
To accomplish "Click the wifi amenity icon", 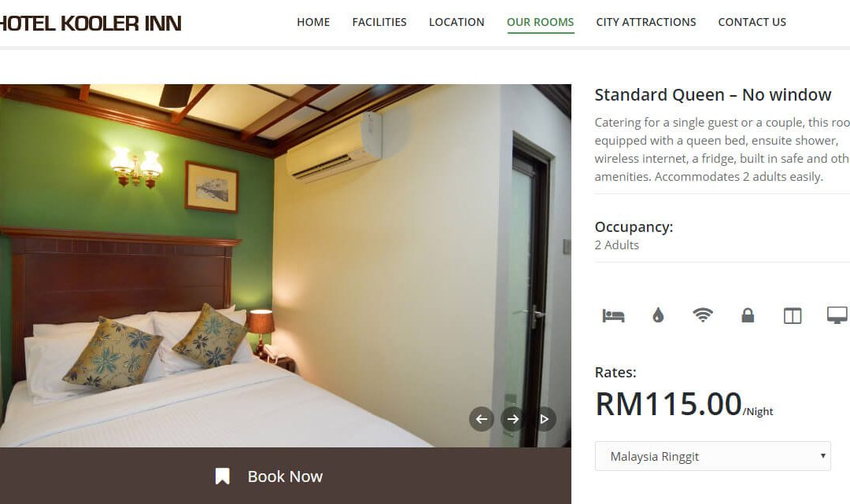I will click(x=703, y=315).
